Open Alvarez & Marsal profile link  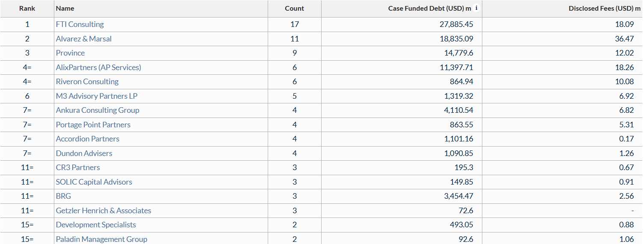point(84,39)
